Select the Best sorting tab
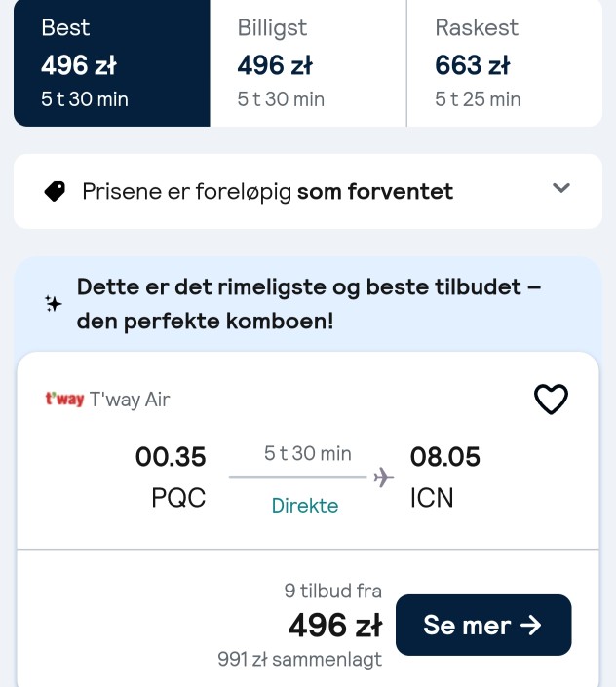 coord(112,63)
